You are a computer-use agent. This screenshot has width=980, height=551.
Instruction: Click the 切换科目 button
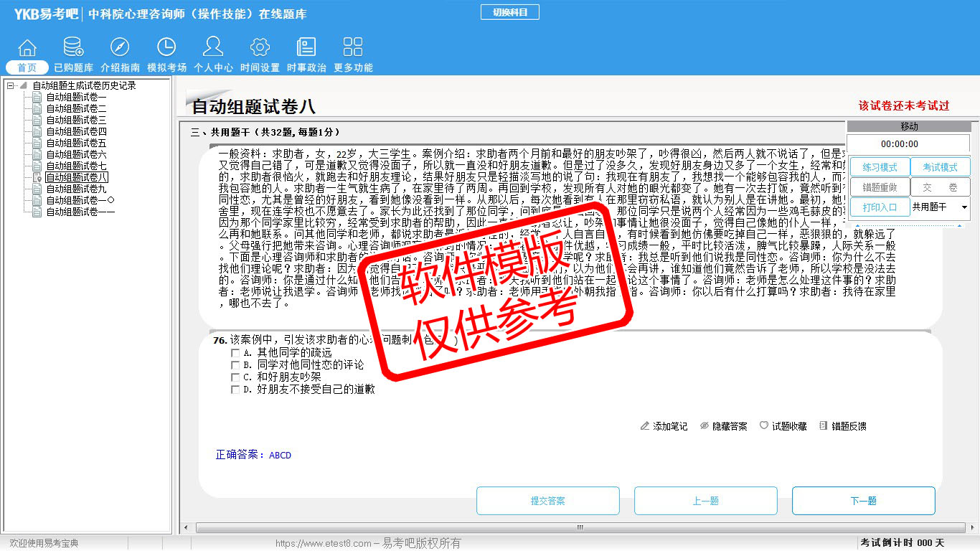[x=509, y=12]
